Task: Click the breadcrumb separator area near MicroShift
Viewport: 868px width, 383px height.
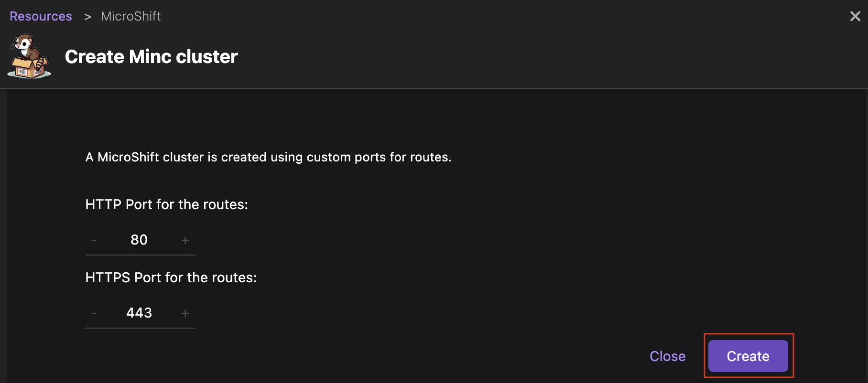Action: (87, 16)
